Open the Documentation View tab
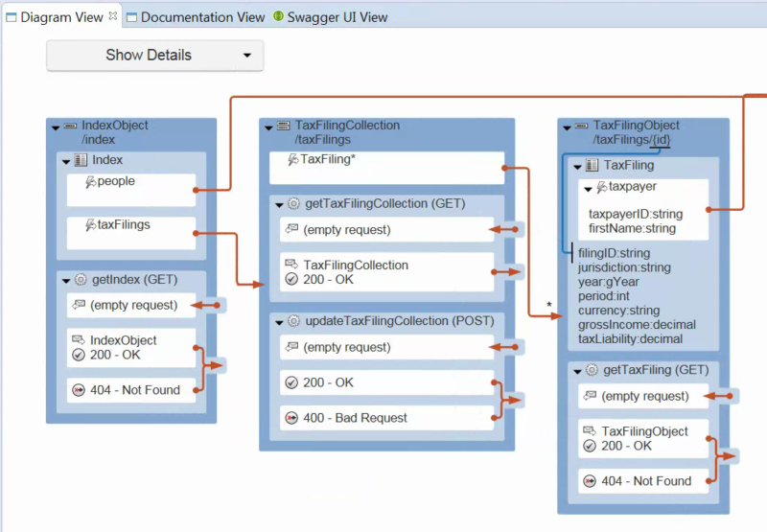The width and height of the screenshot is (767, 532). point(196,17)
